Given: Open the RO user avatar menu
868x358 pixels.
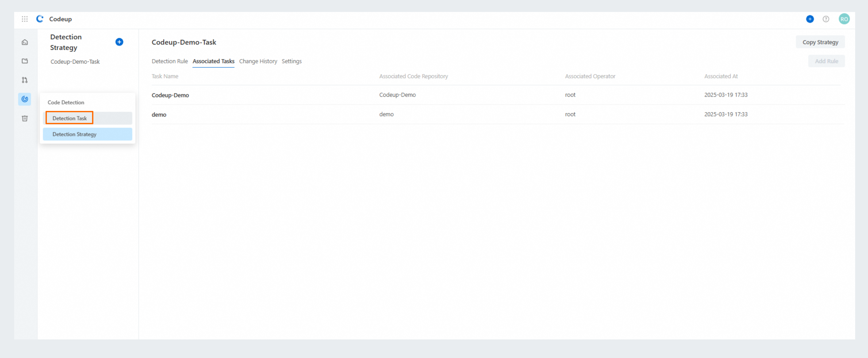Looking at the screenshot, I should coord(844,19).
